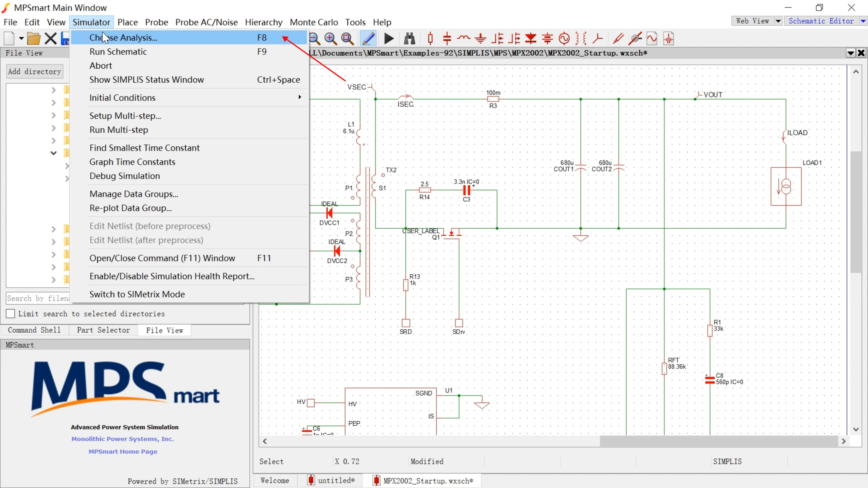The height and width of the screenshot is (488, 868).
Task: Switch to the Part Selector tab
Action: tap(103, 330)
